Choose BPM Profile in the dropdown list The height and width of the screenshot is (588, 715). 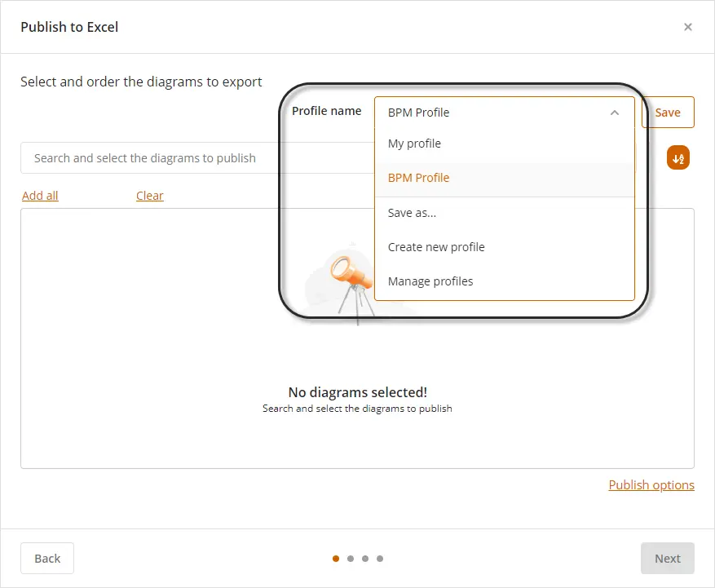coord(505,178)
